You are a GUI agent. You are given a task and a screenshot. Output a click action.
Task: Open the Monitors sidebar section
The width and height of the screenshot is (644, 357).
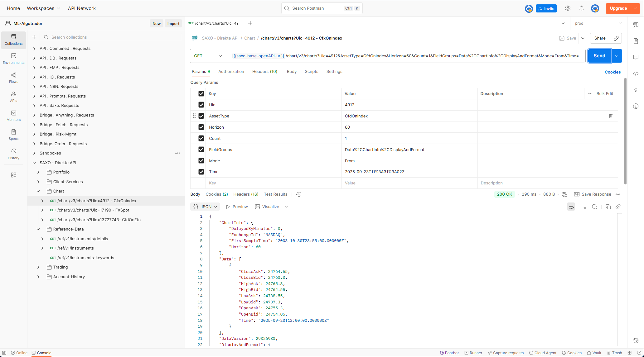click(13, 116)
